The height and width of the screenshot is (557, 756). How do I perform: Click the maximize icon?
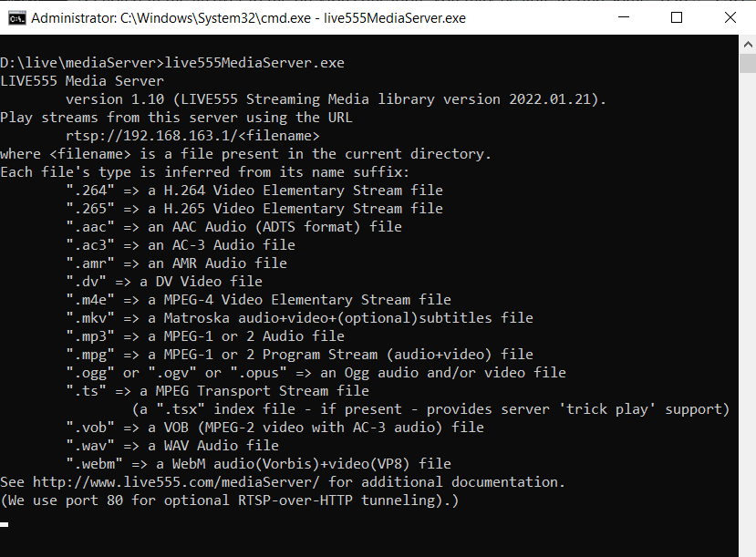(675, 17)
